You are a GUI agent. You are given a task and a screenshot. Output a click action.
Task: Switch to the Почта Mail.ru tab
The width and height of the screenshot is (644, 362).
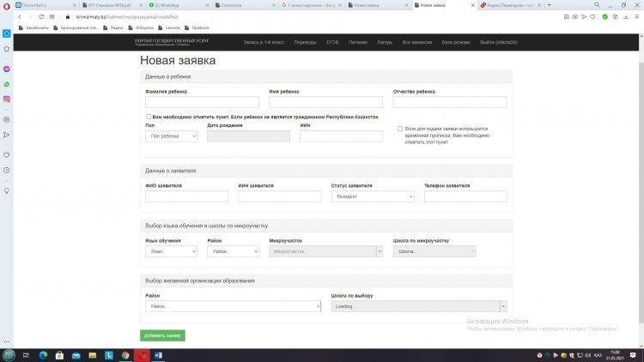45,5
